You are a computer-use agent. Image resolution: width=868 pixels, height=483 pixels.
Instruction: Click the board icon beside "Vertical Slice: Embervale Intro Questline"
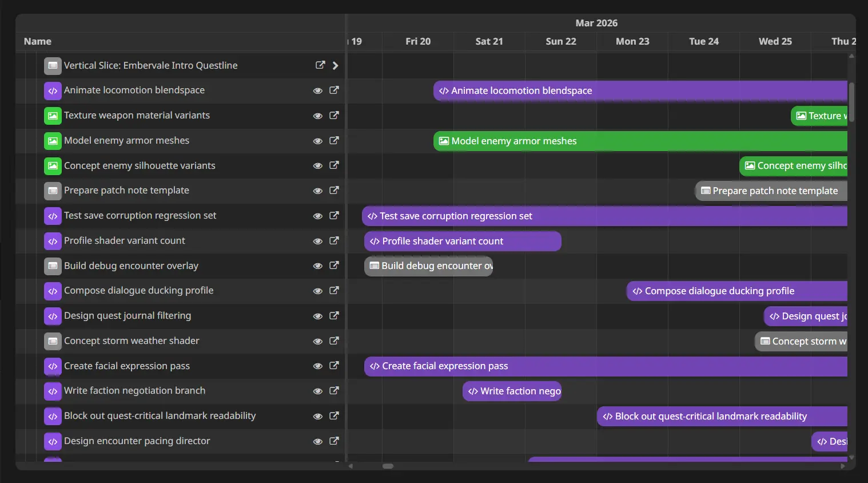(x=53, y=65)
